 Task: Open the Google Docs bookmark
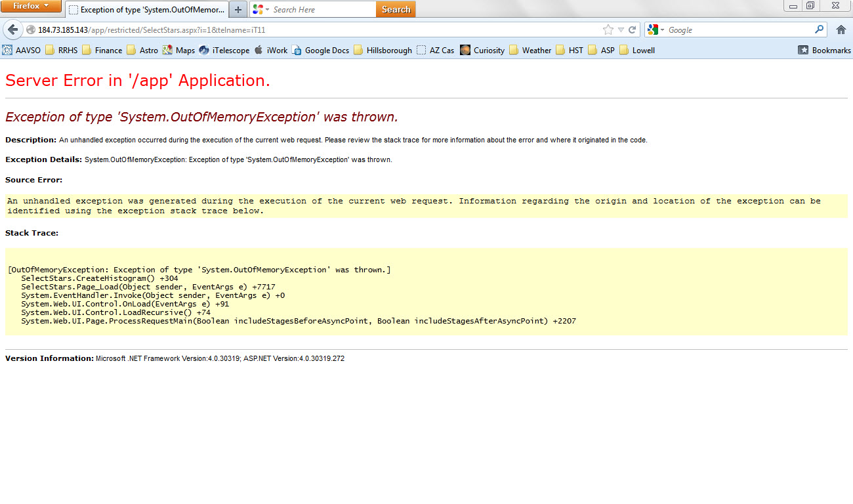[320, 50]
